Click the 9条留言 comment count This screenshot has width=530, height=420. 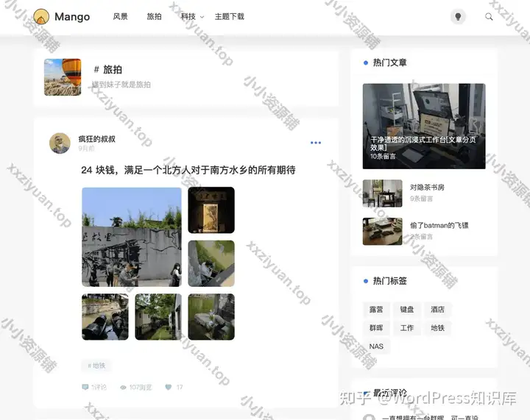(421, 199)
